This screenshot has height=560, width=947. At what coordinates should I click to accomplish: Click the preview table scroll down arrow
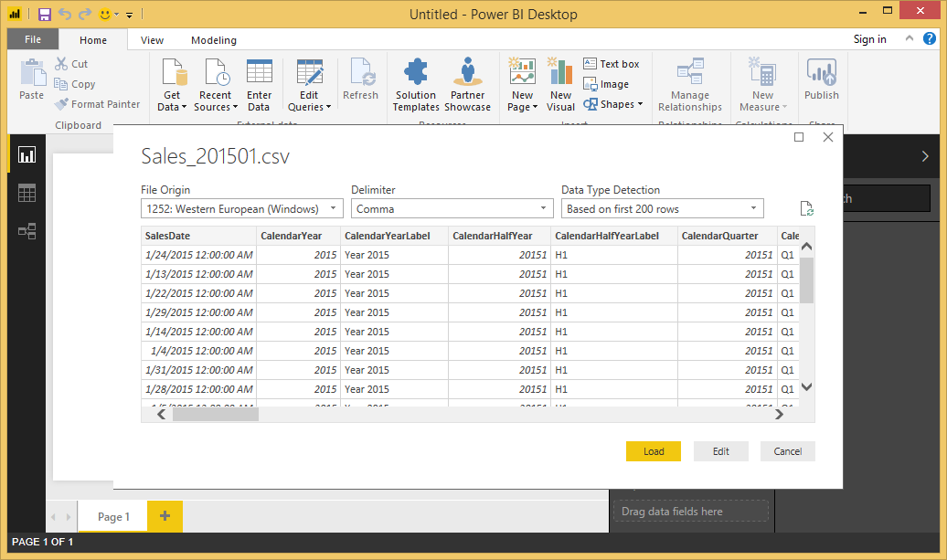pos(806,386)
